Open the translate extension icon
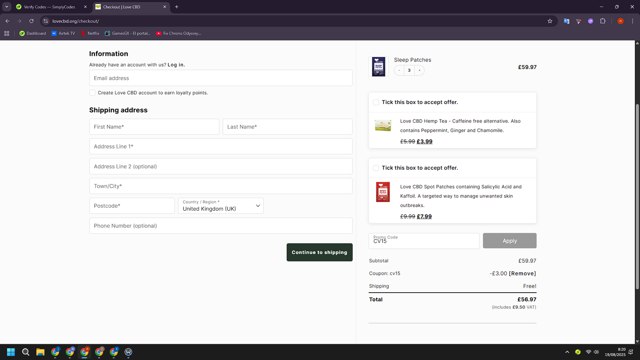Viewport: 640px width, 360px height. pos(567,21)
